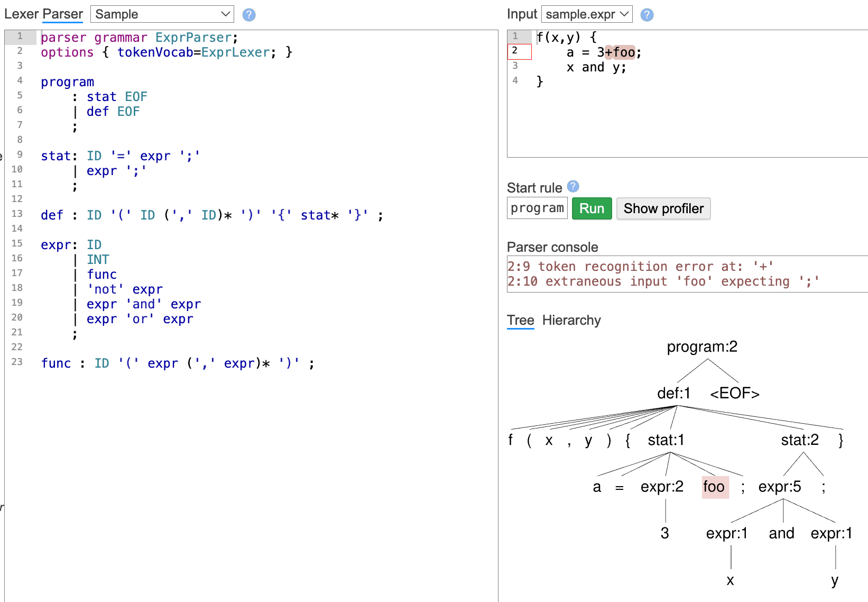Screen dimensions: 868x602
Task: Click the expr:2 tree node
Action: [x=662, y=487]
